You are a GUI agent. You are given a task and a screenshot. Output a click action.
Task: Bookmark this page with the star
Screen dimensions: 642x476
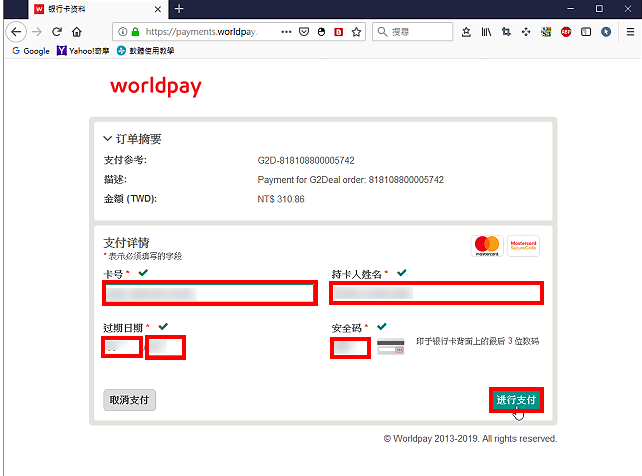pos(356,32)
